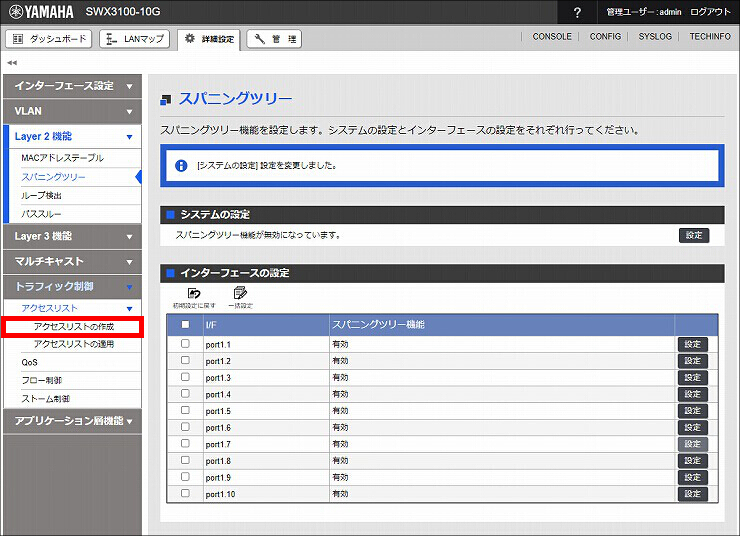
Task: Open the 管理 tab
Action: coord(274,39)
